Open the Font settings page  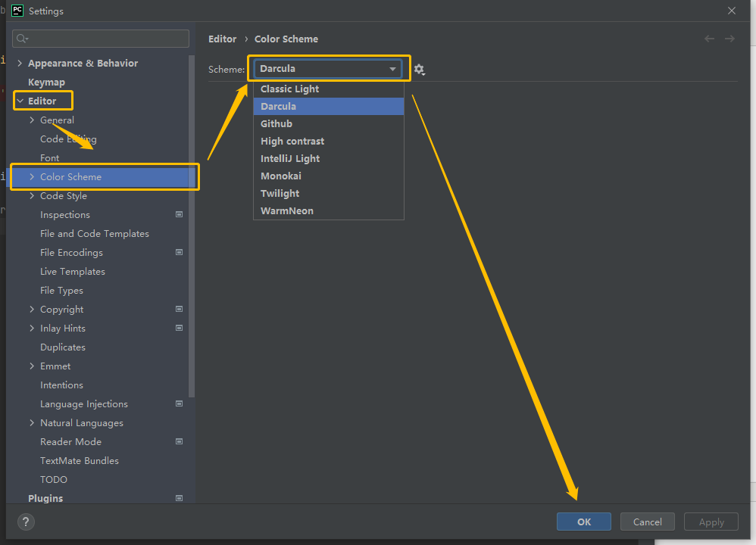click(50, 158)
